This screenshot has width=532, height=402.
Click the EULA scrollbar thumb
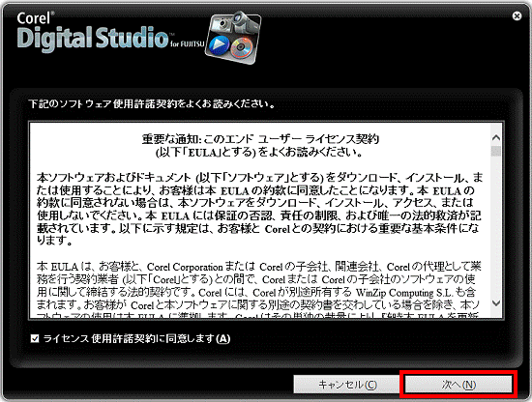(x=496, y=151)
